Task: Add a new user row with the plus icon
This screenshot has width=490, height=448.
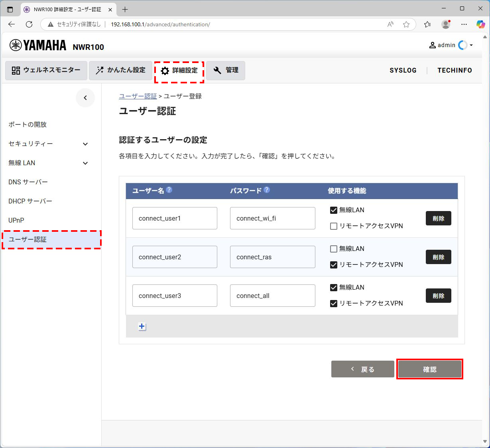Action: pos(142,326)
